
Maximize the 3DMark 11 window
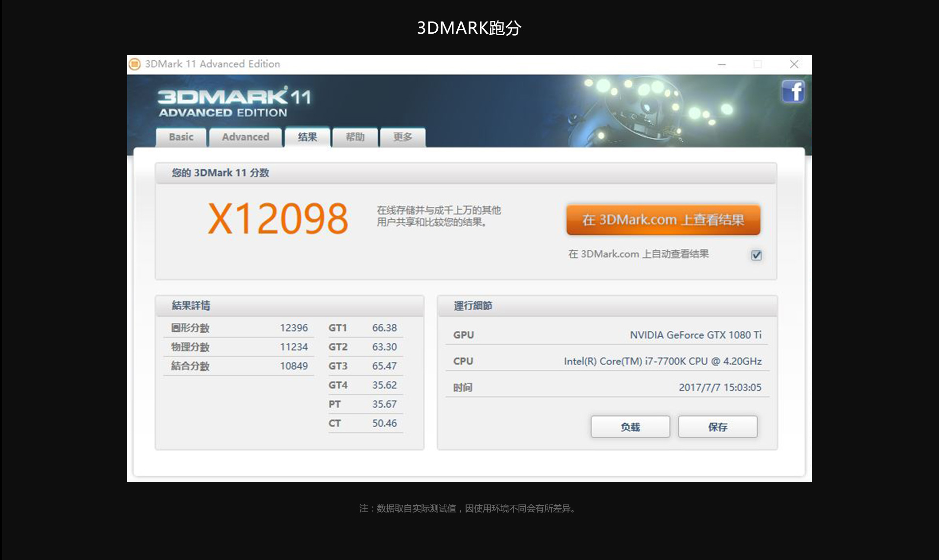click(x=758, y=64)
